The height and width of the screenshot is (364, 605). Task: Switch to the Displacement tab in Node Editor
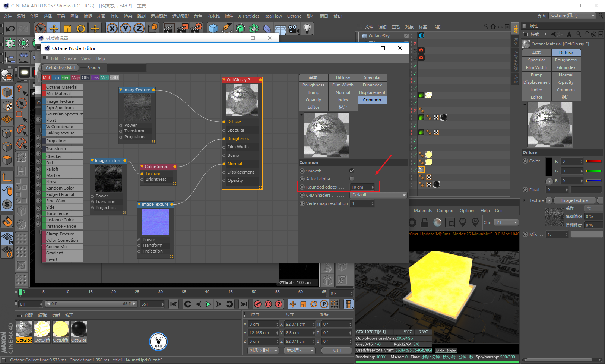tap(372, 92)
